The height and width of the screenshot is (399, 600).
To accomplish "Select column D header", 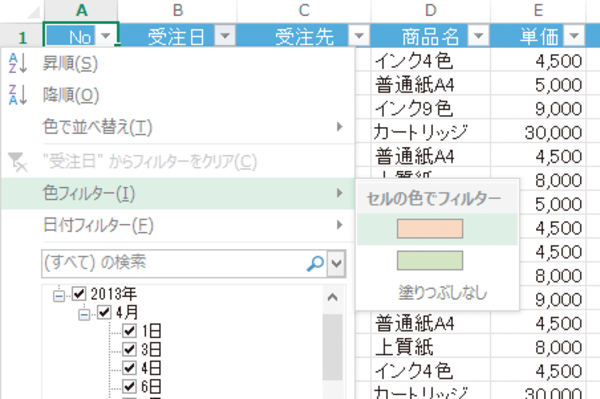I will [430, 11].
